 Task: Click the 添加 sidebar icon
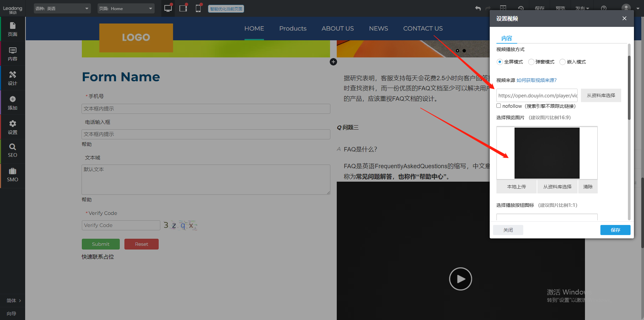(12, 102)
